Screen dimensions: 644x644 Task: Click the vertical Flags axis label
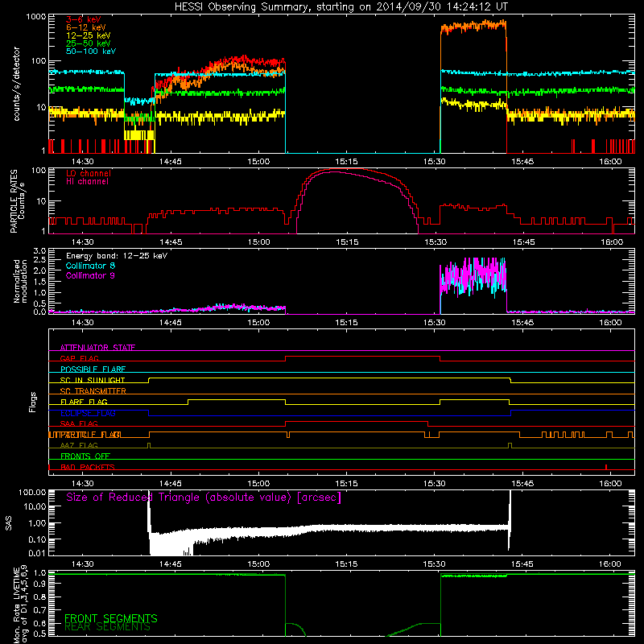coord(33,402)
